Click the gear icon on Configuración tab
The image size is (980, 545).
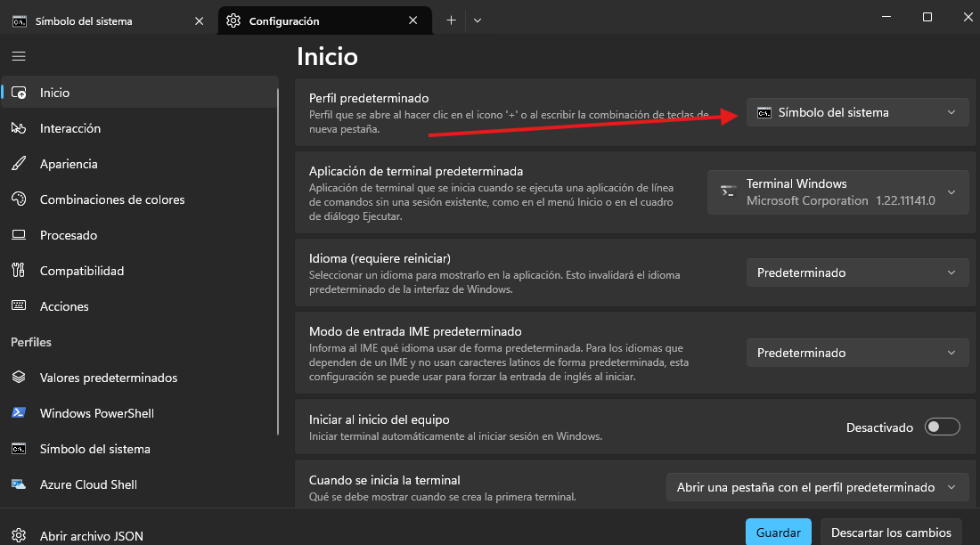point(233,20)
